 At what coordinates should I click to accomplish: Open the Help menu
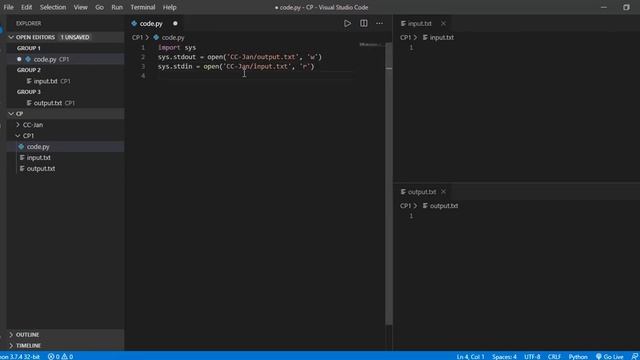point(169,7)
